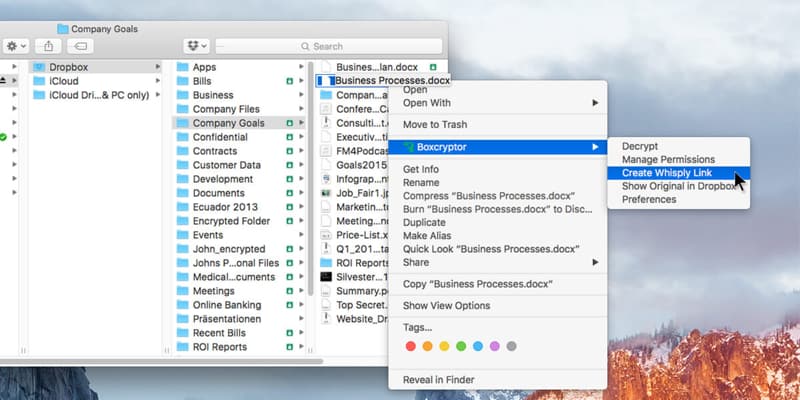Select the Dropbox folder icon in first column

39,67
